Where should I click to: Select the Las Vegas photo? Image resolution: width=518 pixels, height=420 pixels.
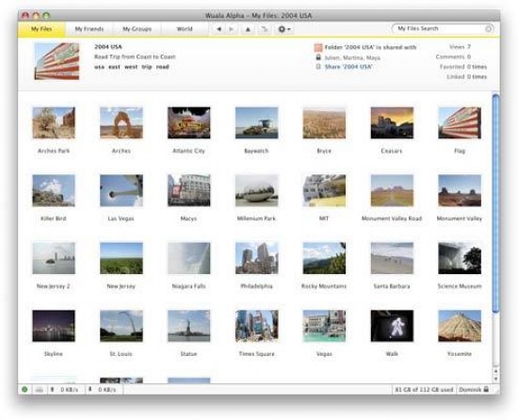[x=121, y=190]
